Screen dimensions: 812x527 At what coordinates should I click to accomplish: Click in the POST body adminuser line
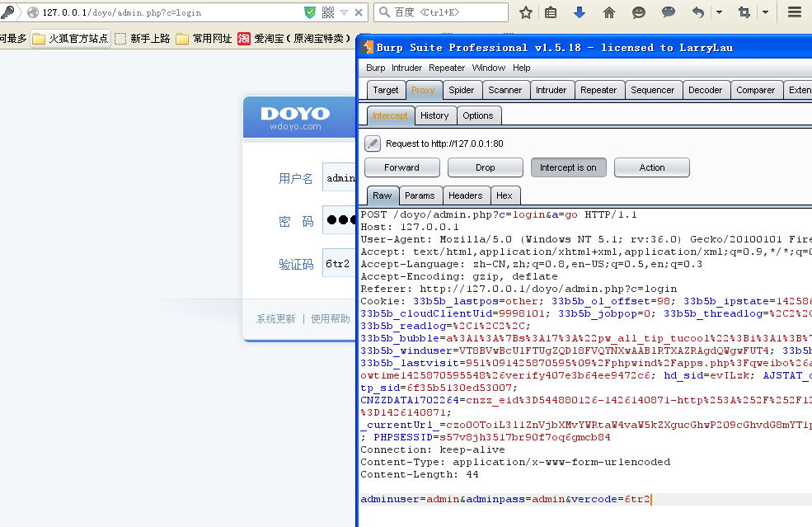506,499
